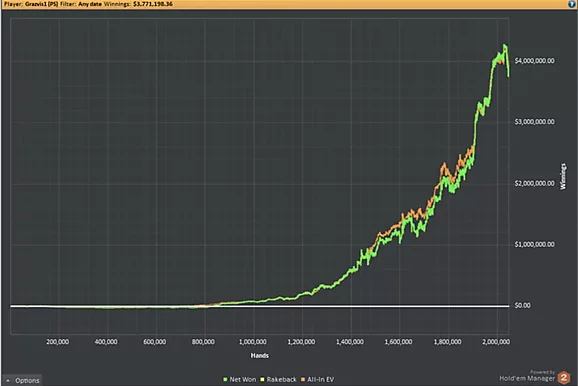Click the $2,000,000.00 axis label

tap(534, 184)
